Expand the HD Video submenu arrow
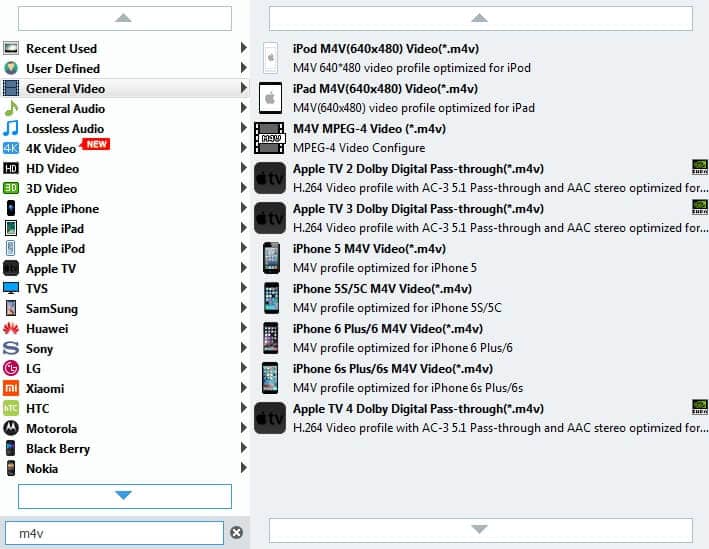Image resolution: width=709 pixels, height=549 pixels. point(243,168)
